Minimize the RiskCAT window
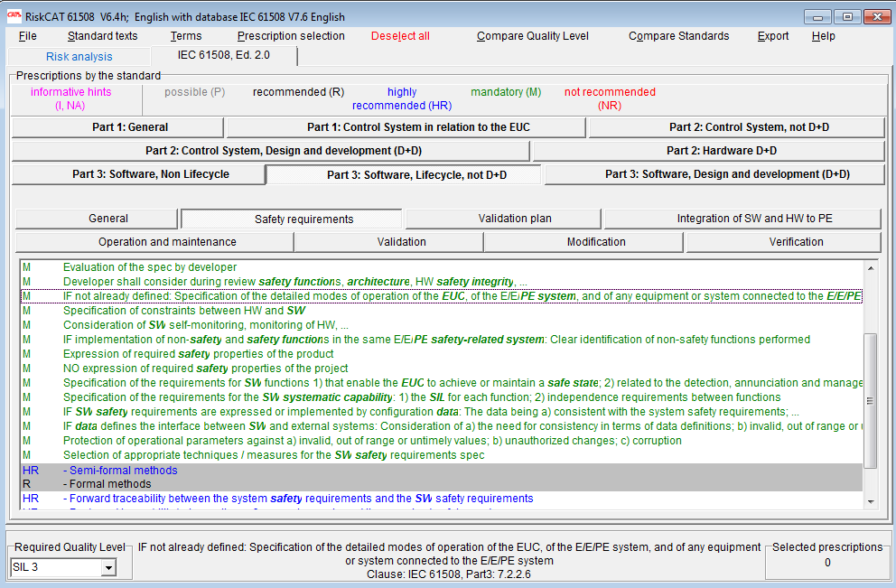This screenshot has width=896, height=588. pos(817,17)
